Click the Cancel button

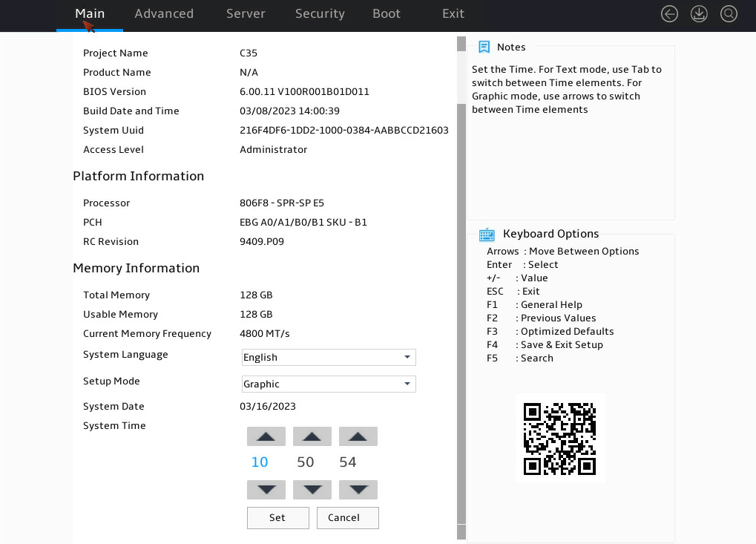pos(348,518)
